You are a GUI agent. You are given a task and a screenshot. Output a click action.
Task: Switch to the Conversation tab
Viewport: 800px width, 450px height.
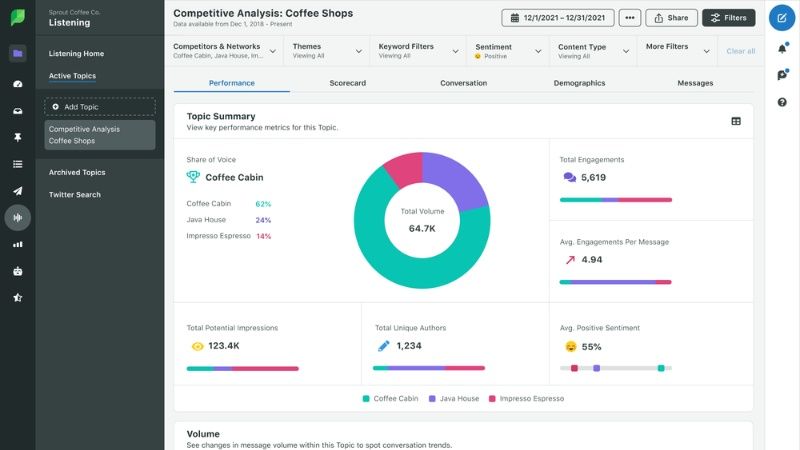tap(463, 83)
